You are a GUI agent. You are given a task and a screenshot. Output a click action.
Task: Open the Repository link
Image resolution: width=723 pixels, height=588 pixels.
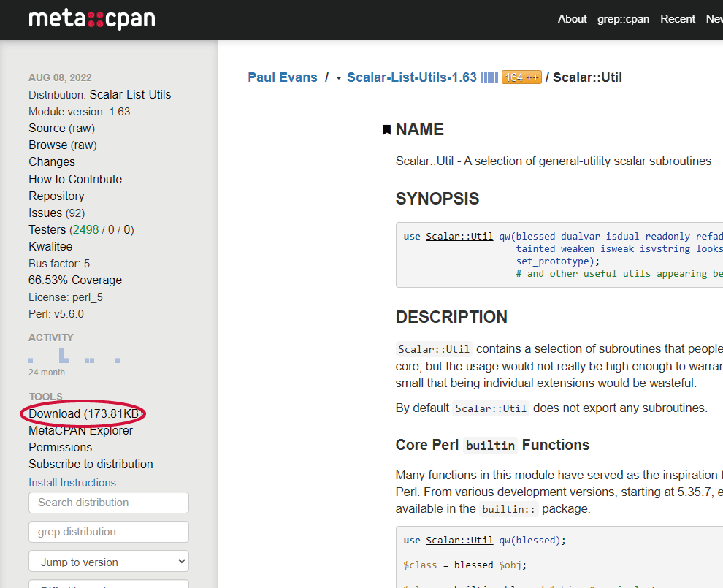pos(56,196)
